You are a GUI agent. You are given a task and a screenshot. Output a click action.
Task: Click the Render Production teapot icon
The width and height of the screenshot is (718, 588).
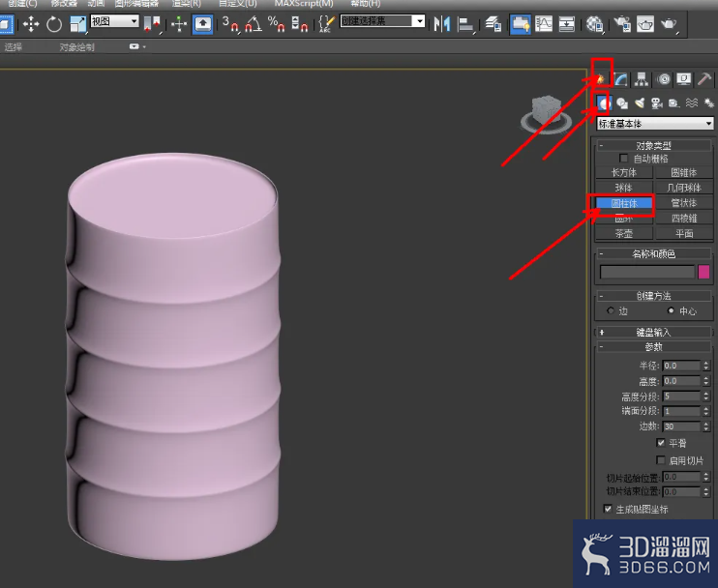point(669,24)
